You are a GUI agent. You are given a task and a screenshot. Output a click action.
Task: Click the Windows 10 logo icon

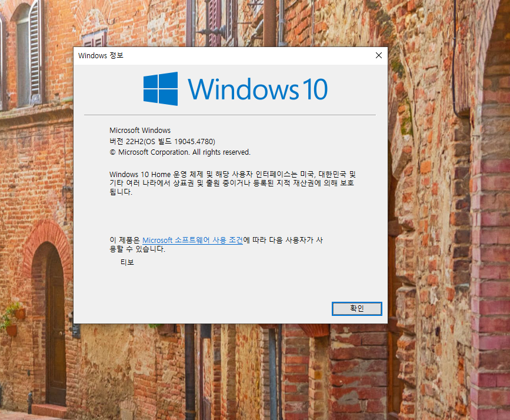[161, 89]
